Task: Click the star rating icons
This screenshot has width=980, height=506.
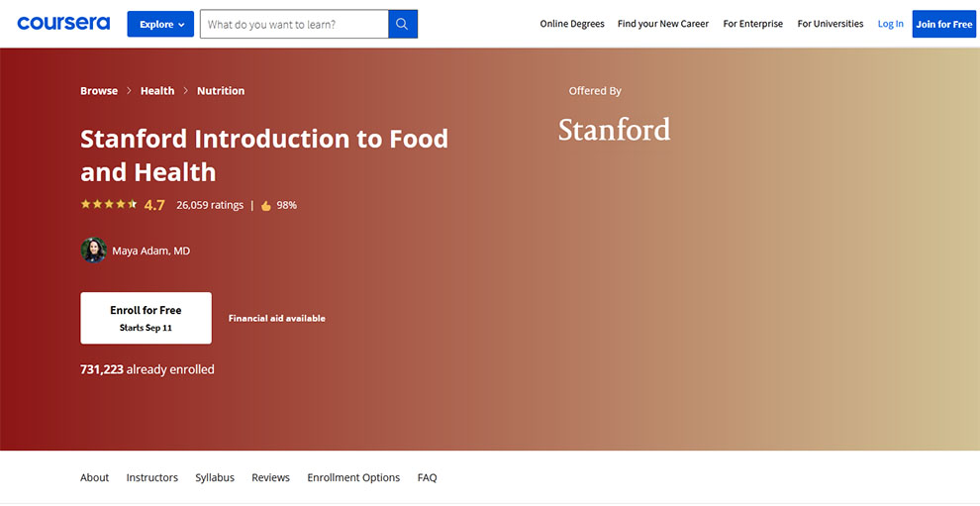Action: [109, 205]
